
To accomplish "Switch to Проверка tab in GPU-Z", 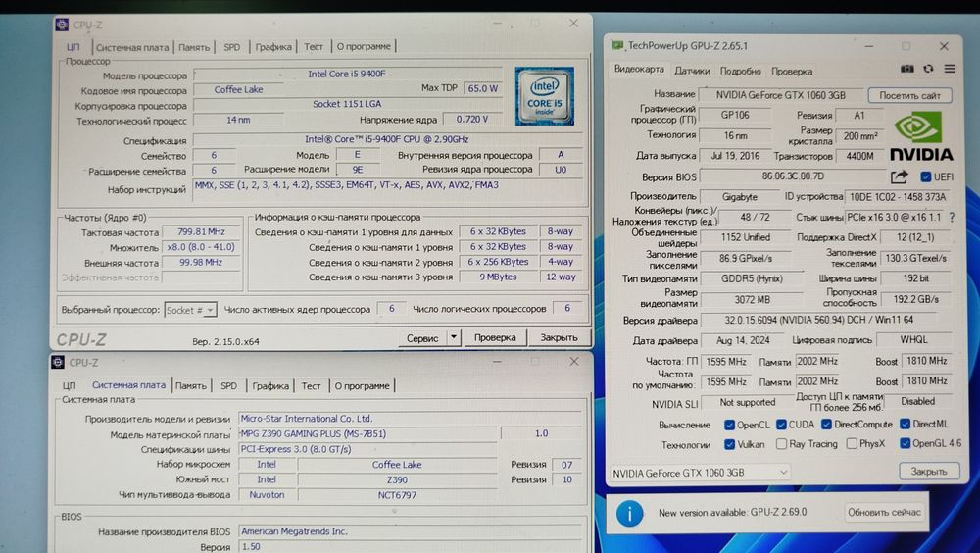I will [792, 72].
